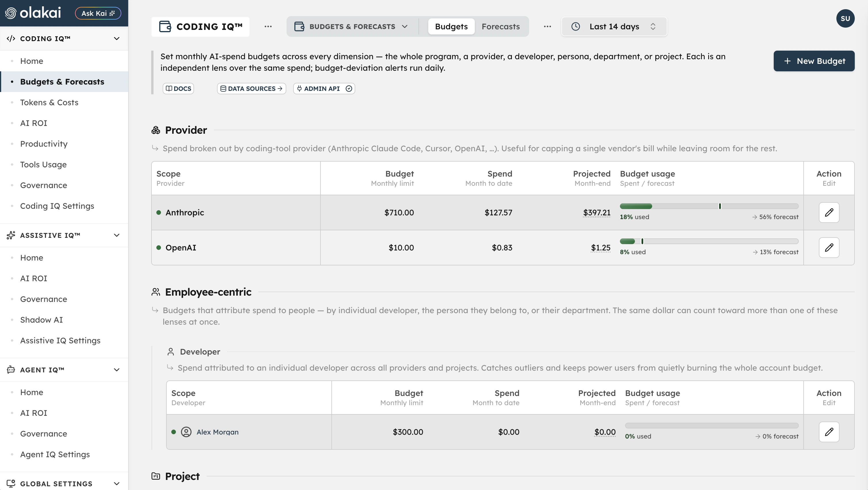Click the olakai logo

click(33, 13)
